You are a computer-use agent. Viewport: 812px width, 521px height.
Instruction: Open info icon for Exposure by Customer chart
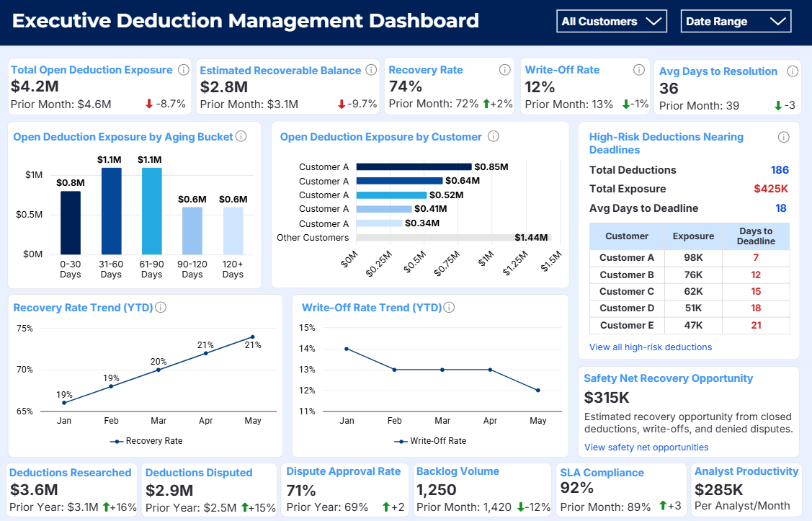click(x=494, y=136)
